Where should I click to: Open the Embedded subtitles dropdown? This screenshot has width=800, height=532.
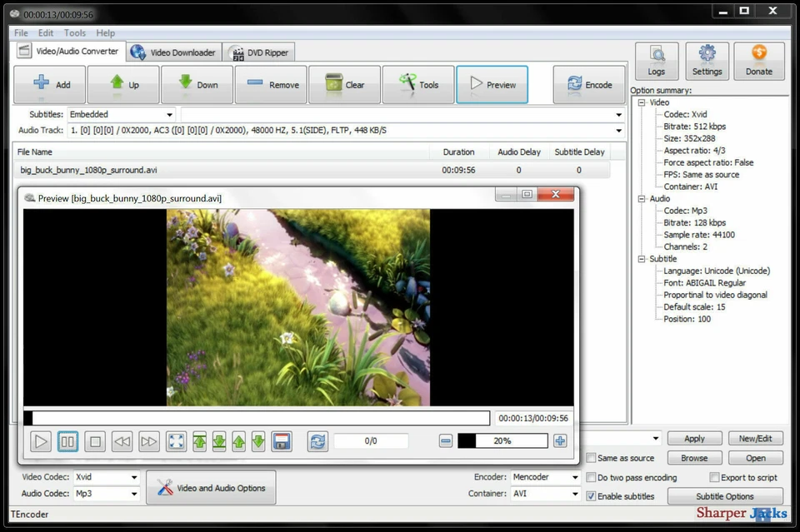[168, 114]
